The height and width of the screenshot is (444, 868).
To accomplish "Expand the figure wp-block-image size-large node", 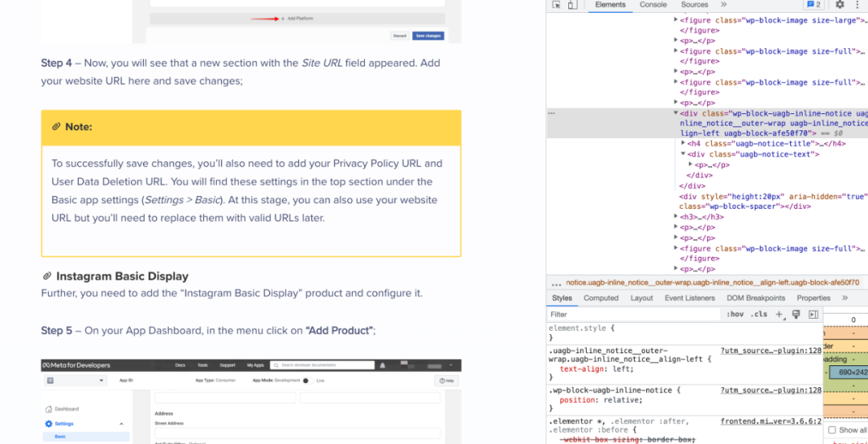I will pos(676,20).
